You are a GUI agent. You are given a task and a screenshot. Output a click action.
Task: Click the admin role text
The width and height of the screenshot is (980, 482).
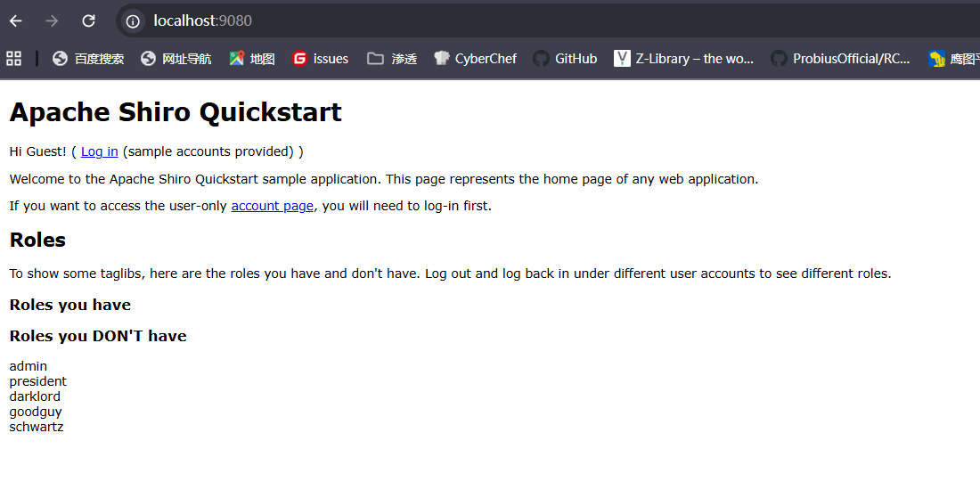29,366
